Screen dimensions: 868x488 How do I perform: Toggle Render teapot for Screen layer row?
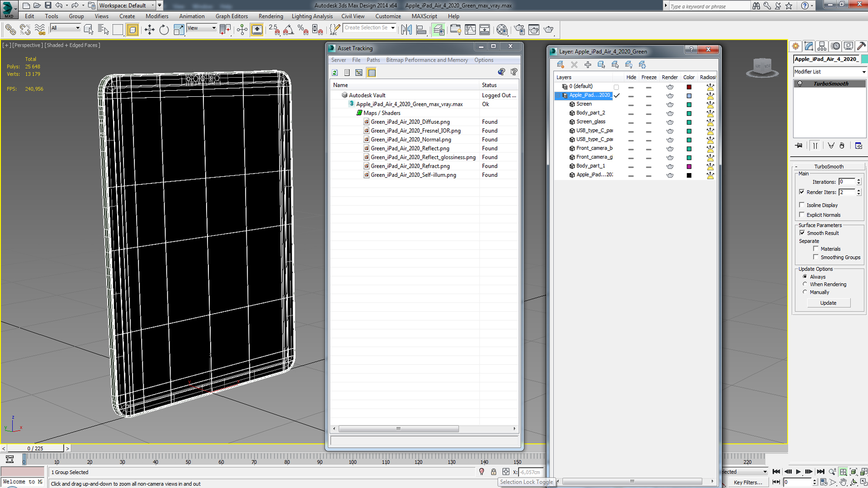(670, 104)
